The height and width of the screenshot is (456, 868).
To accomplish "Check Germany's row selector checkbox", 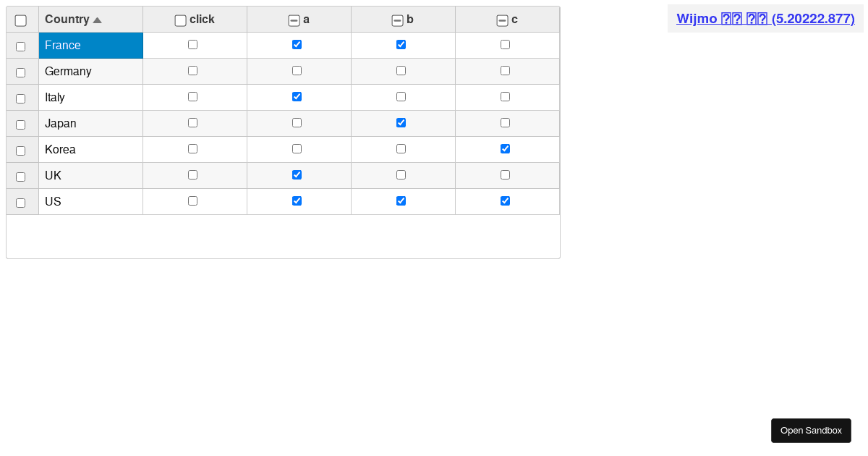I will point(21,71).
